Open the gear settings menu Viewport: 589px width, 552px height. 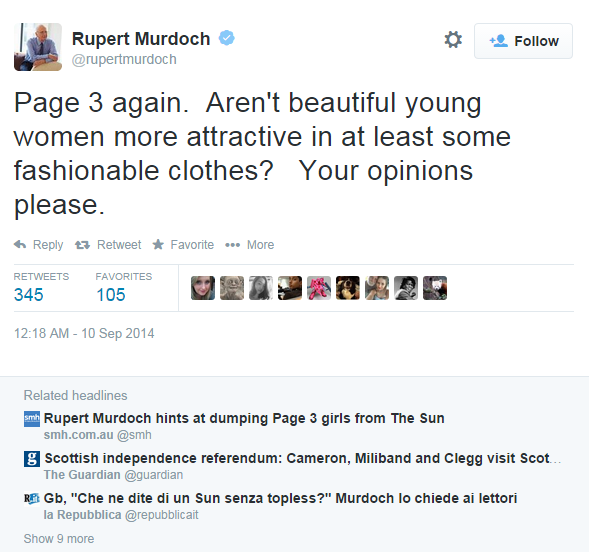453,39
